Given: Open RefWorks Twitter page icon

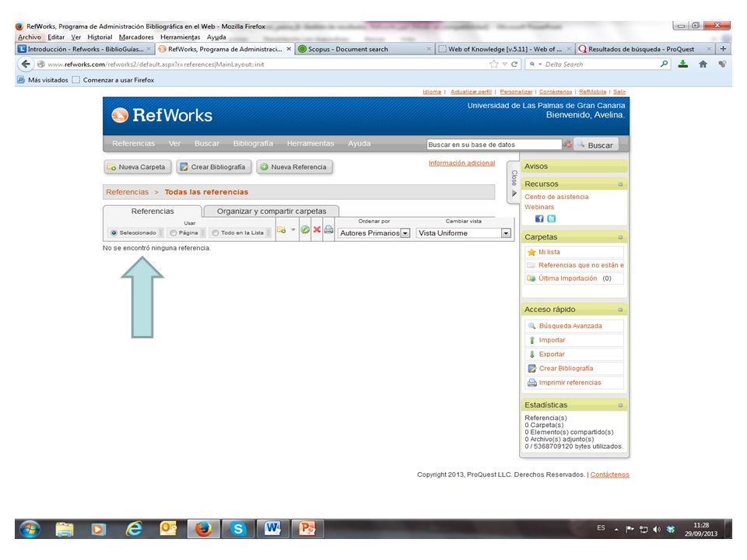Looking at the screenshot, I should pos(552,219).
